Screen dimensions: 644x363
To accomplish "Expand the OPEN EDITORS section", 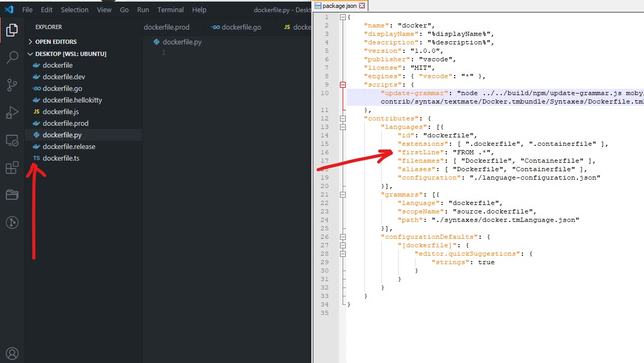I will (84, 42).
